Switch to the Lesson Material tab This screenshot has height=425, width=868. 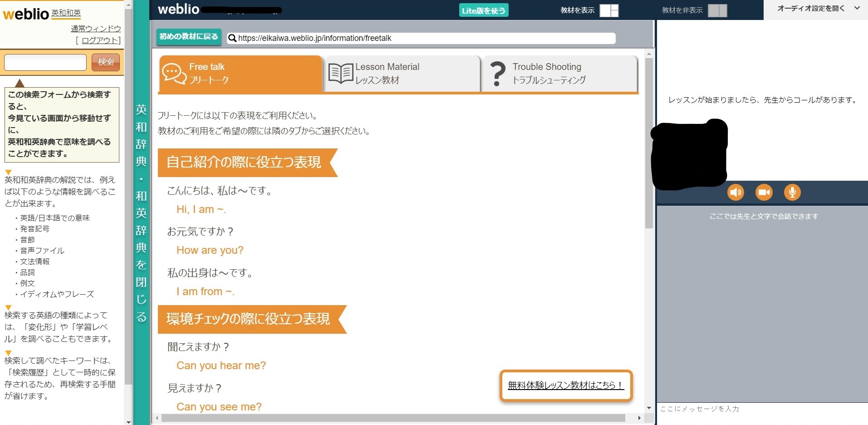click(402, 74)
